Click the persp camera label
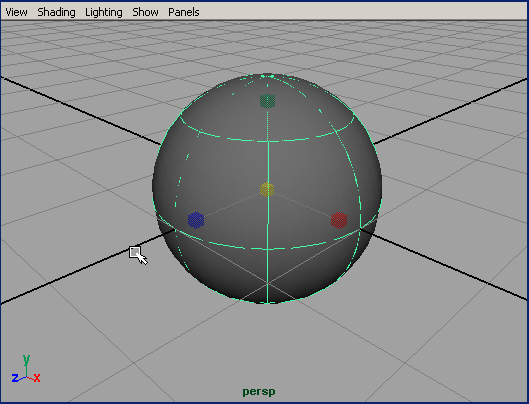The image size is (529, 404). (259, 392)
